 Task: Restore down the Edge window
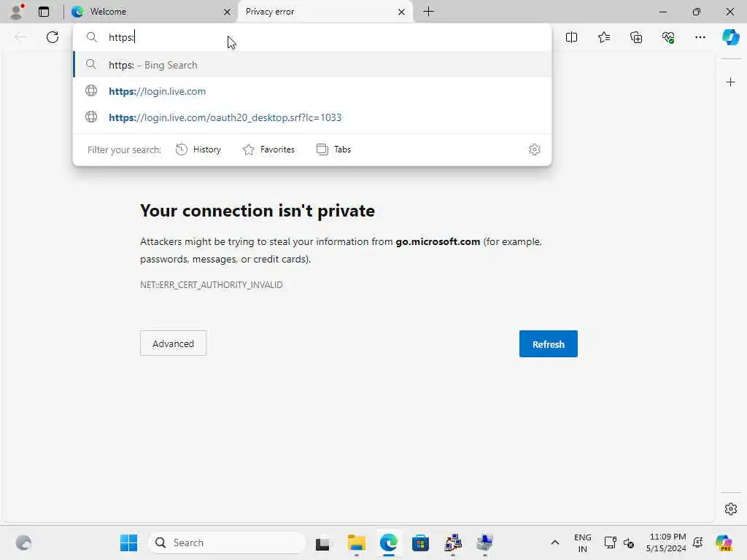coord(697,12)
